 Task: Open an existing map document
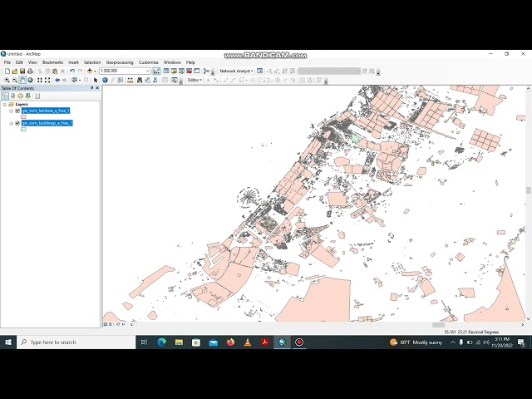click(15, 71)
